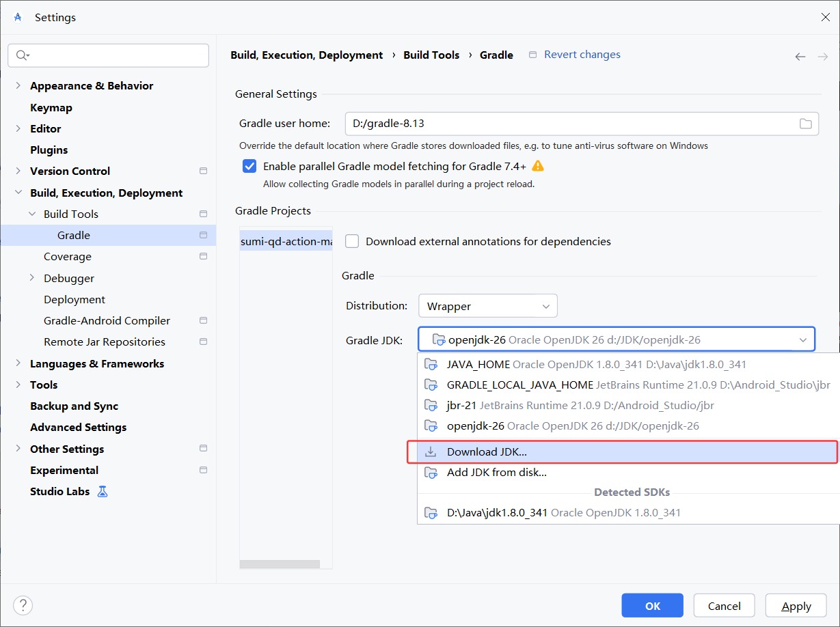
Task: Click the JDK icon inside the Gradle JDK combo box
Action: tap(439, 339)
